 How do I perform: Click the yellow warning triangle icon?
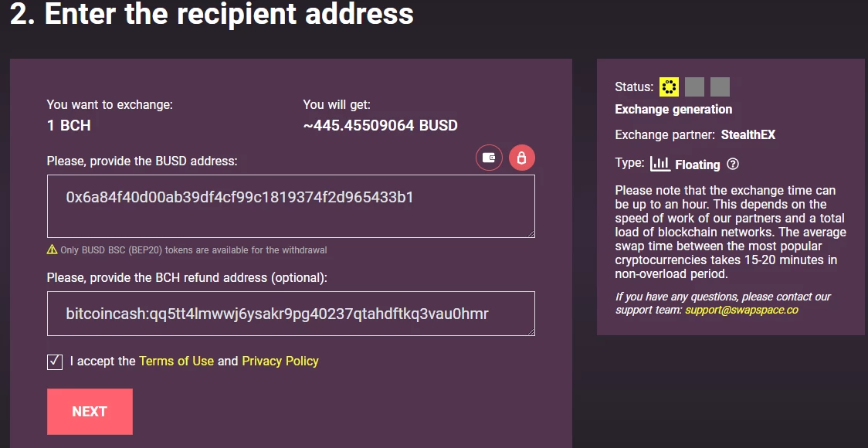(52, 249)
